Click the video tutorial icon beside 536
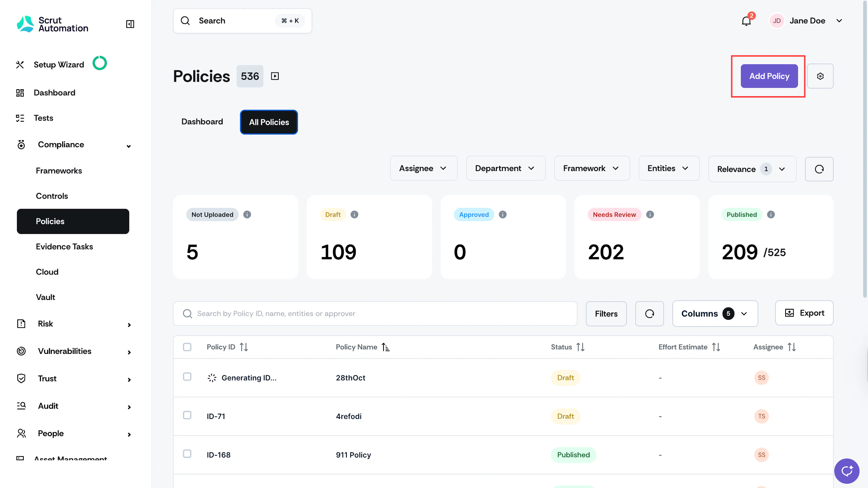 point(275,76)
